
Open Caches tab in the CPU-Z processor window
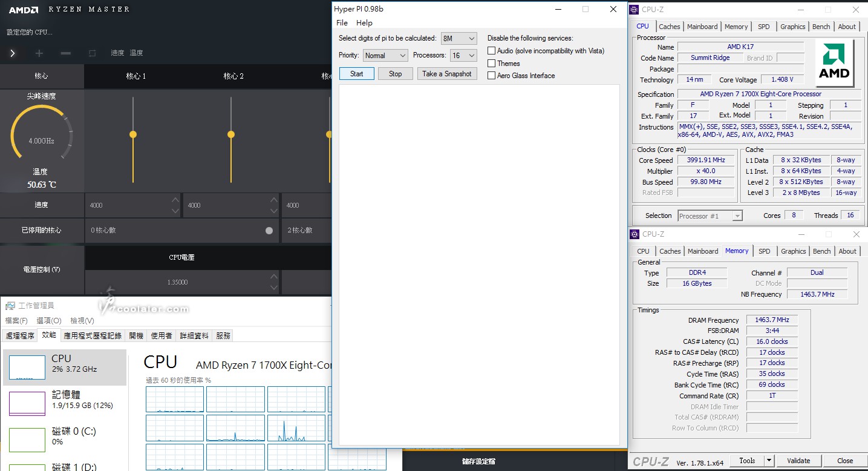[670, 27]
